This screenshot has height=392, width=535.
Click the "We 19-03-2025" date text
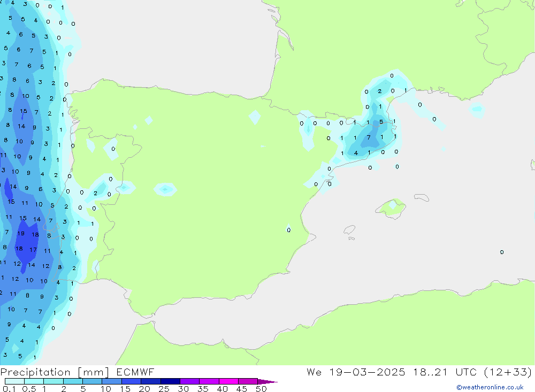point(356,372)
